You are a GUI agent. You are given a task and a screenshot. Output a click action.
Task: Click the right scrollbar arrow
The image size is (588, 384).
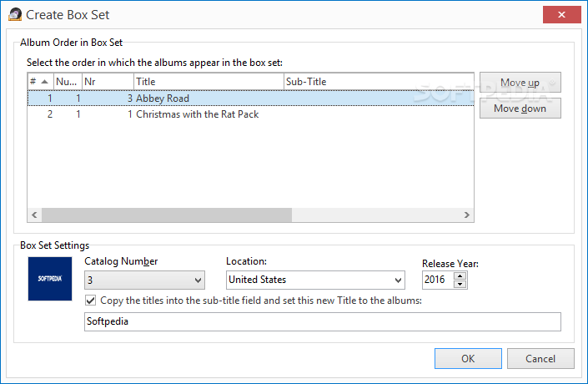(x=466, y=215)
